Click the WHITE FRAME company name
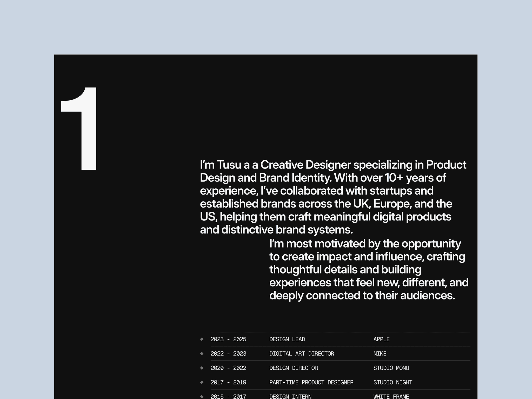This screenshot has height=399, width=532. [x=391, y=396]
